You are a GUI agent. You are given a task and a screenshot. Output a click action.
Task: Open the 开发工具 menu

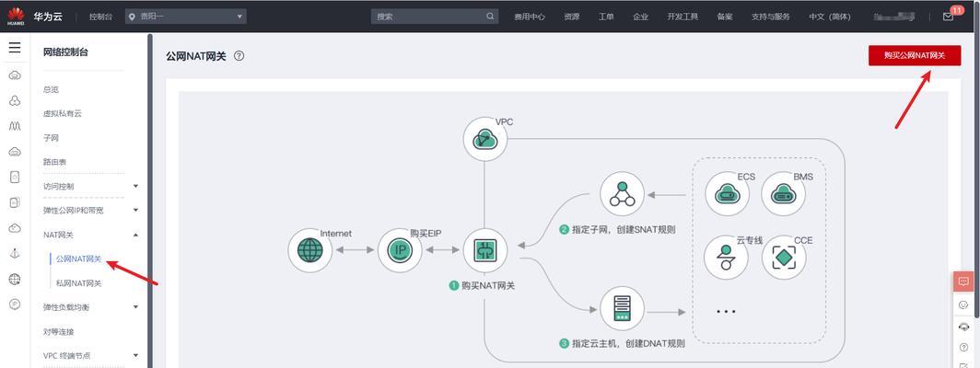(682, 17)
